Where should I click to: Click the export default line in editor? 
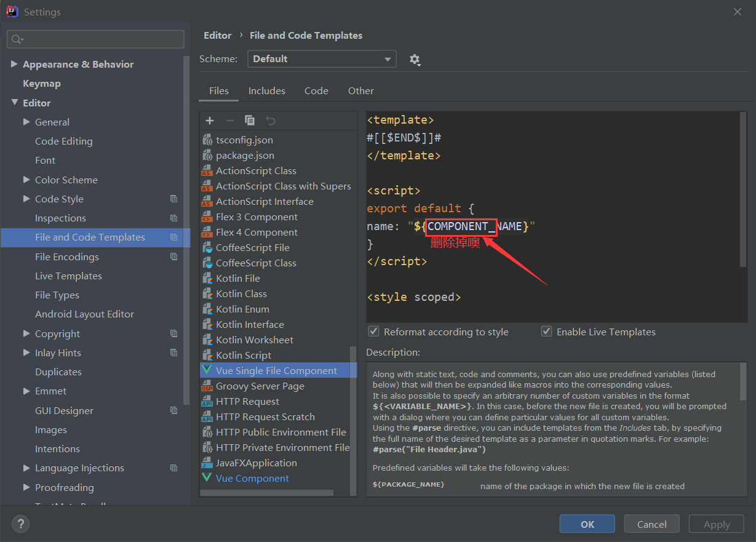421,208
